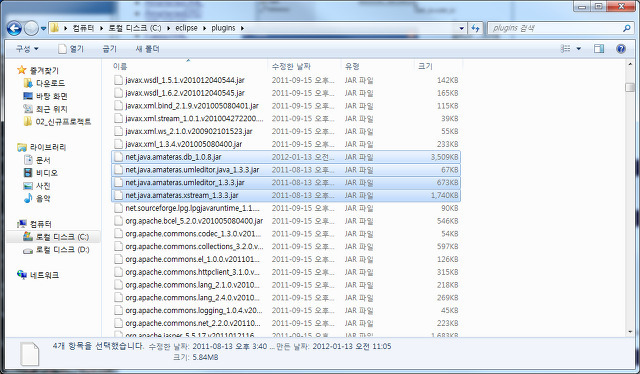Click file icon of javax.xml.stream_1.0.1 jar
The image size is (640, 374).
pos(118,118)
